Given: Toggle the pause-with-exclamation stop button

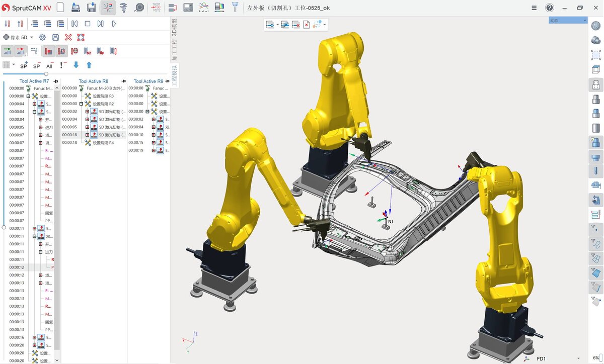Looking at the screenshot, I should (113, 51).
